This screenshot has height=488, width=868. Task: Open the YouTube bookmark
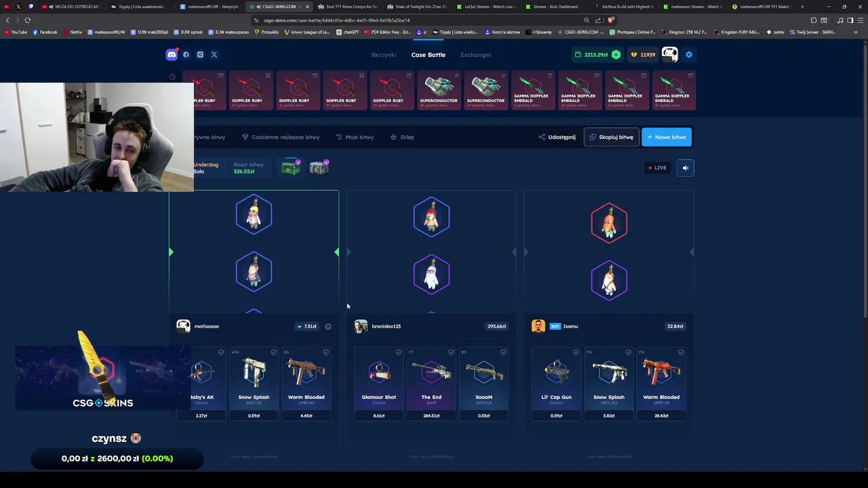click(x=16, y=32)
